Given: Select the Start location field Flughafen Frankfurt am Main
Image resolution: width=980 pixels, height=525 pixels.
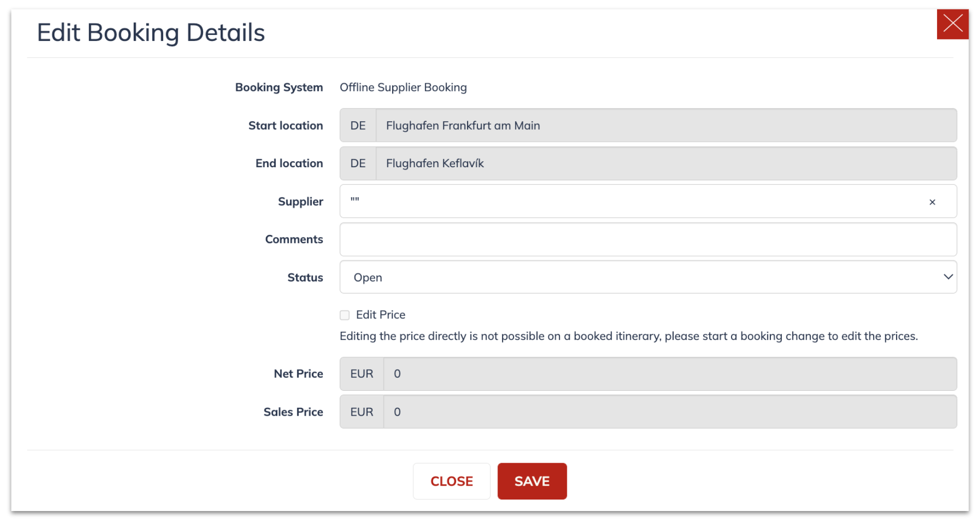Looking at the screenshot, I should (666, 125).
